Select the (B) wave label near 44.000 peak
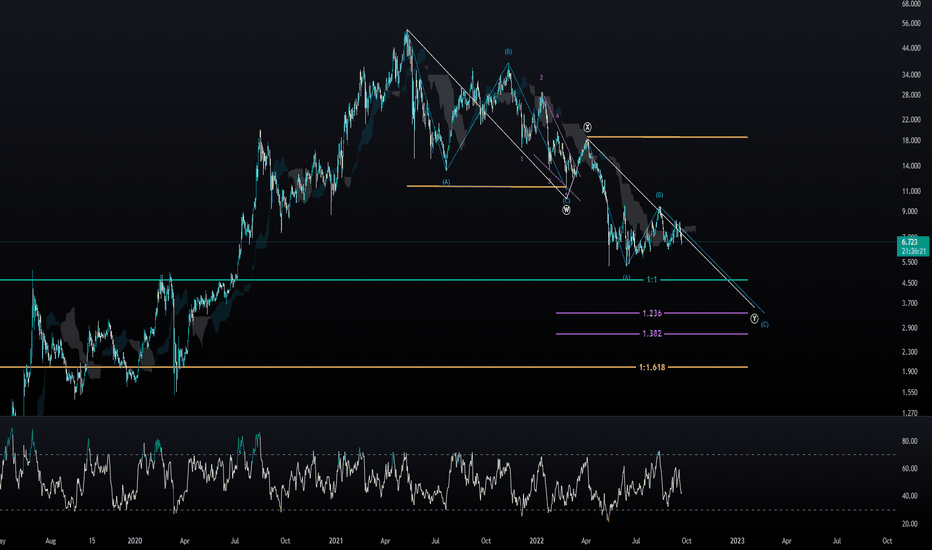Image resolution: width=932 pixels, height=550 pixels. [508, 52]
